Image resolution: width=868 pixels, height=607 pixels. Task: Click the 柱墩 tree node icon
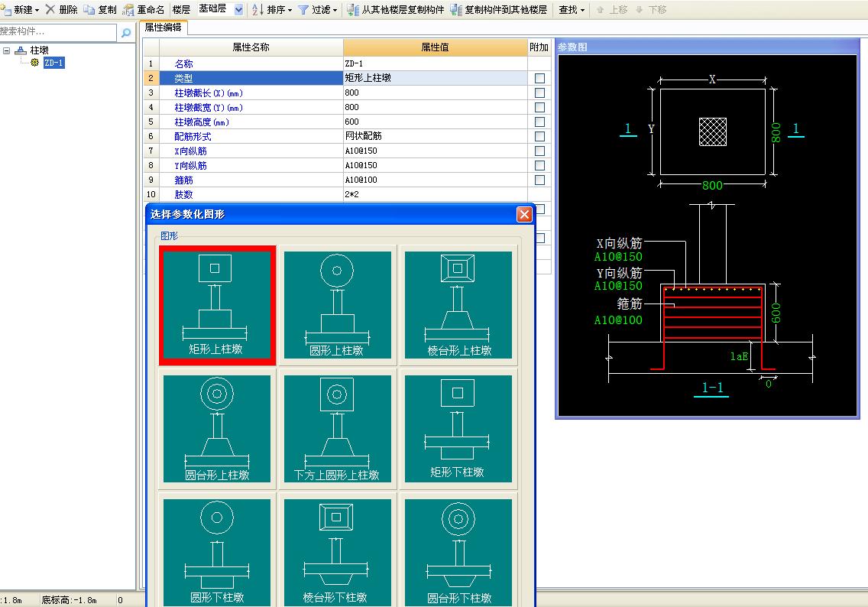pos(21,50)
